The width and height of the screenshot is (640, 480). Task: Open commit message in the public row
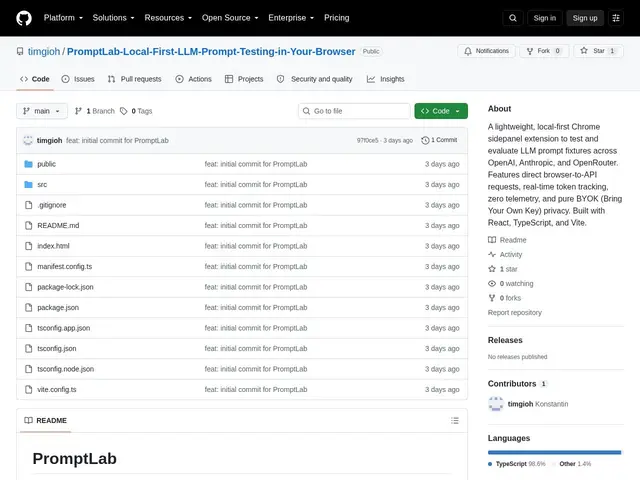pos(256,164)
